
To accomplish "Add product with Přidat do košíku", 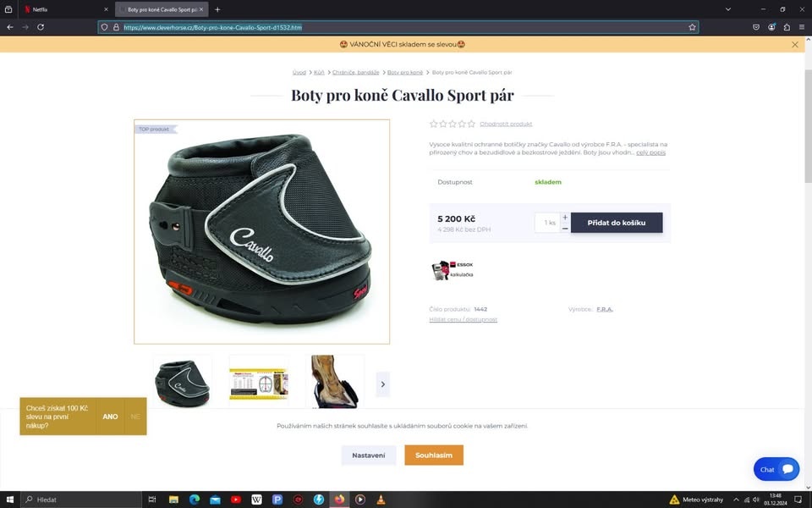I will (x=617, y=223).
